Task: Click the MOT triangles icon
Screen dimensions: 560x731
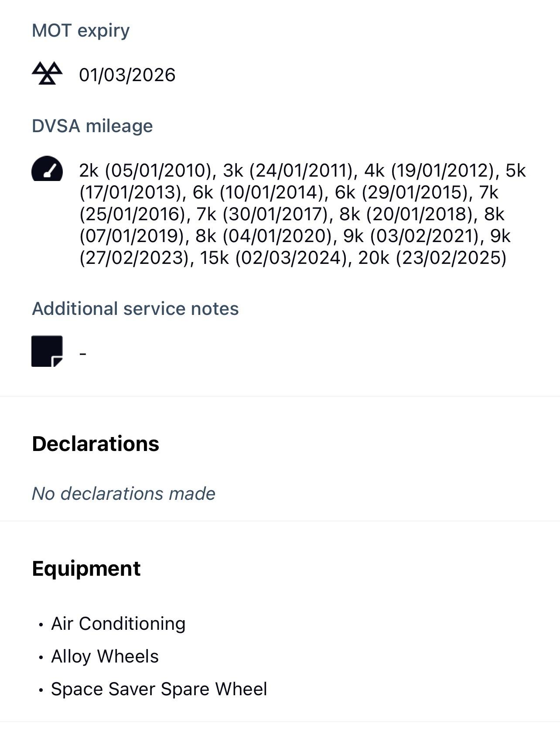Action: [47, 73]
